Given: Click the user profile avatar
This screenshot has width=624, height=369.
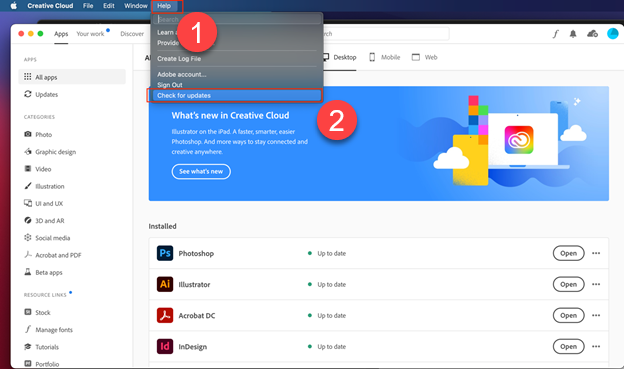Looking at the screenshot, I should click(x=613, y=33).
